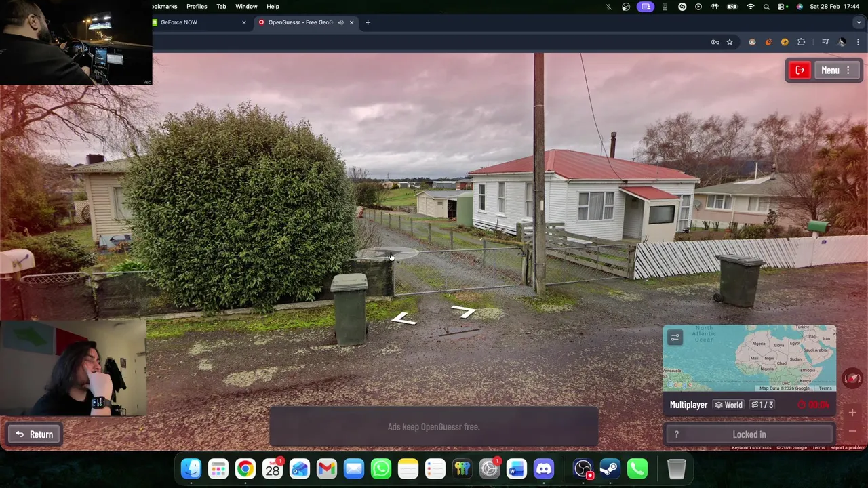Open Gmail from the dock
This screenshot has width=868, height=488.
[327, 468]
